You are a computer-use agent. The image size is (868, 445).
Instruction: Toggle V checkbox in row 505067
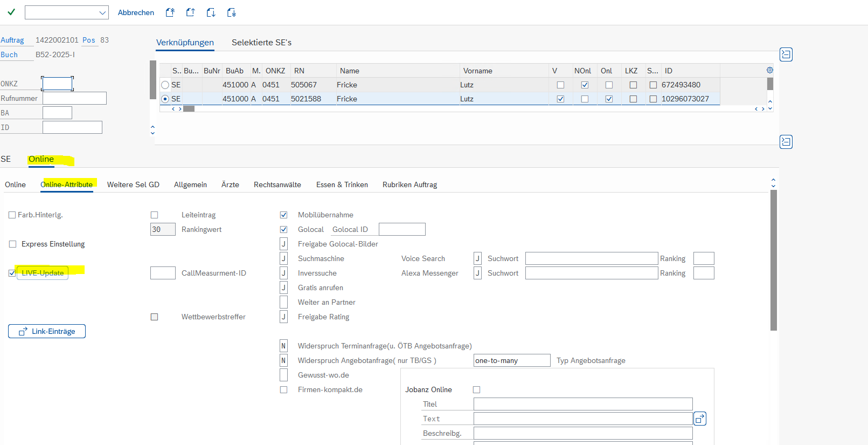click(x=560, y=85)
